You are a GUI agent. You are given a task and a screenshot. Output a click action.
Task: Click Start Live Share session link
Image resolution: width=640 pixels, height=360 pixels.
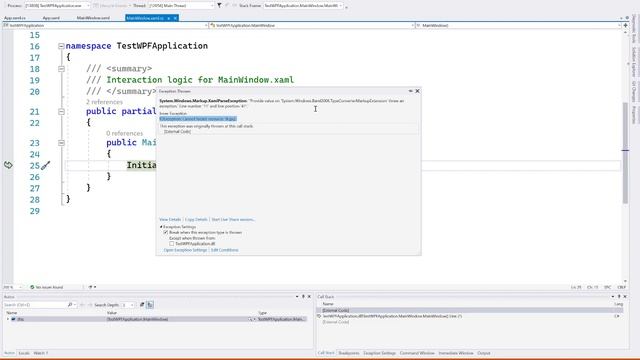233,220
